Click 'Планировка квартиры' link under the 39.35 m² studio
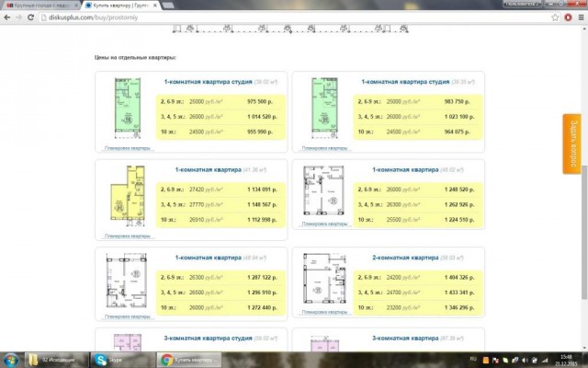This screenshot has height=368, width=588. (x=324, y=148)
